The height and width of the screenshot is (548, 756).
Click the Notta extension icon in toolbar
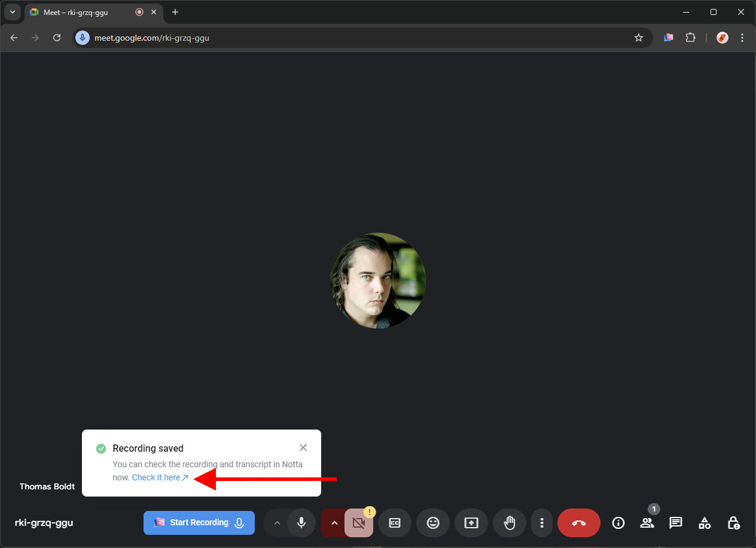tap(669, 38)
